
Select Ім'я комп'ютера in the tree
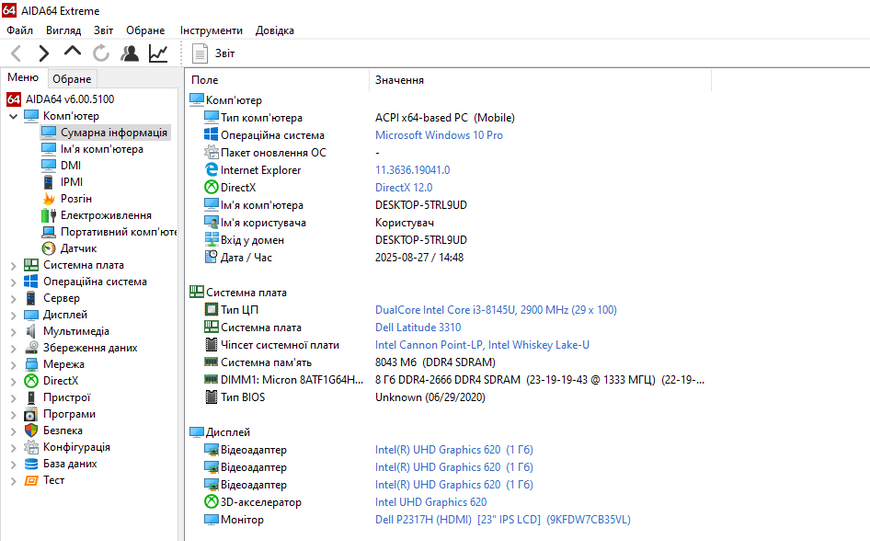click(102, 149)
